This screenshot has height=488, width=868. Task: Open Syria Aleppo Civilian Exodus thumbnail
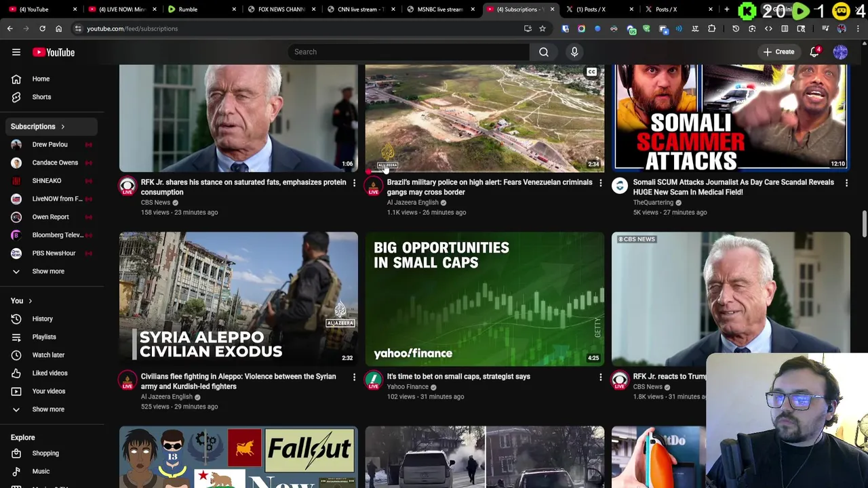tap(239, 299)
